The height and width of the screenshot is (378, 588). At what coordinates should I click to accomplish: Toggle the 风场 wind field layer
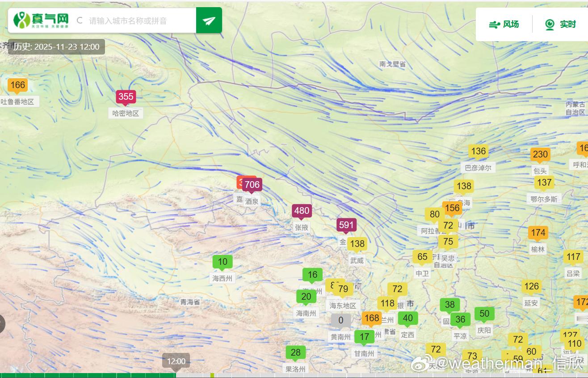click(x=504, y=24)
